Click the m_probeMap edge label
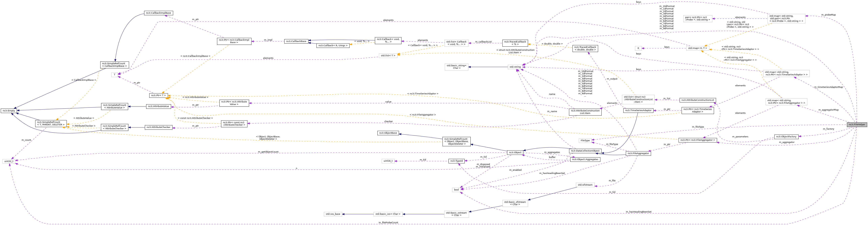868x225 pixels. (828, 15)
